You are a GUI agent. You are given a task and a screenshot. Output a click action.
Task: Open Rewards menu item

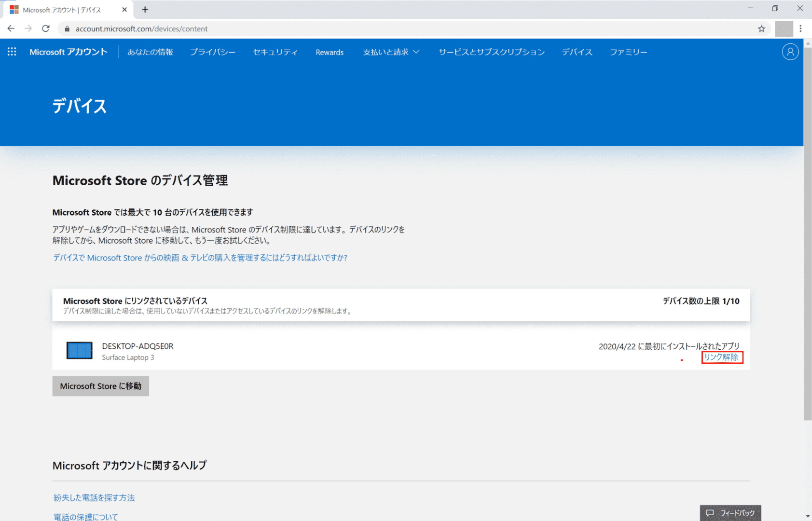click(x=330, y=52)
